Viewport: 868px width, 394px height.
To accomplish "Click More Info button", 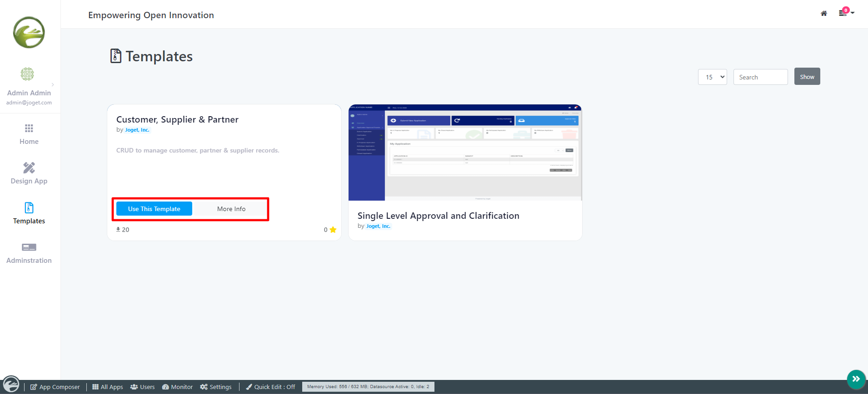I will click(231, 209).
